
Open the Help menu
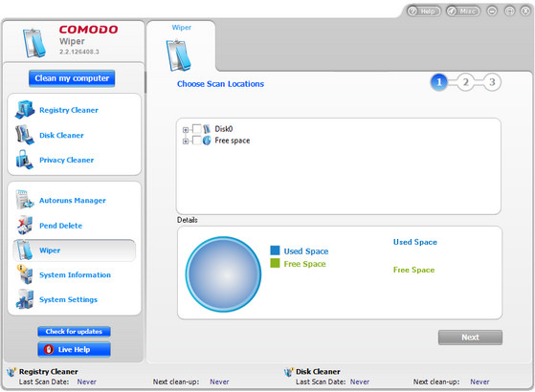[424, 11]
